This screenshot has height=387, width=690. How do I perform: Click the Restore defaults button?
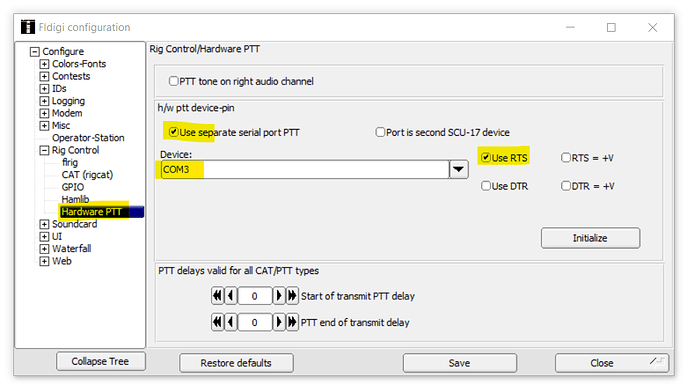(236, 363)
